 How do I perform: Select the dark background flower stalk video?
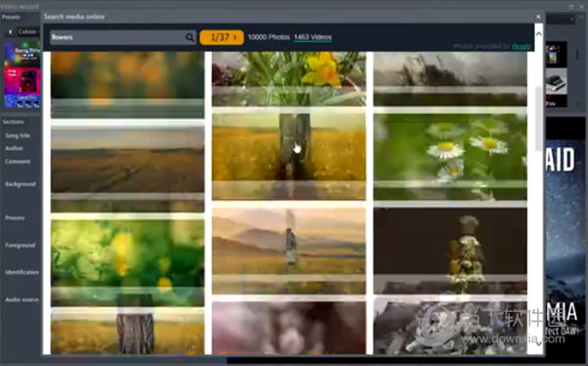click(450, 250)
